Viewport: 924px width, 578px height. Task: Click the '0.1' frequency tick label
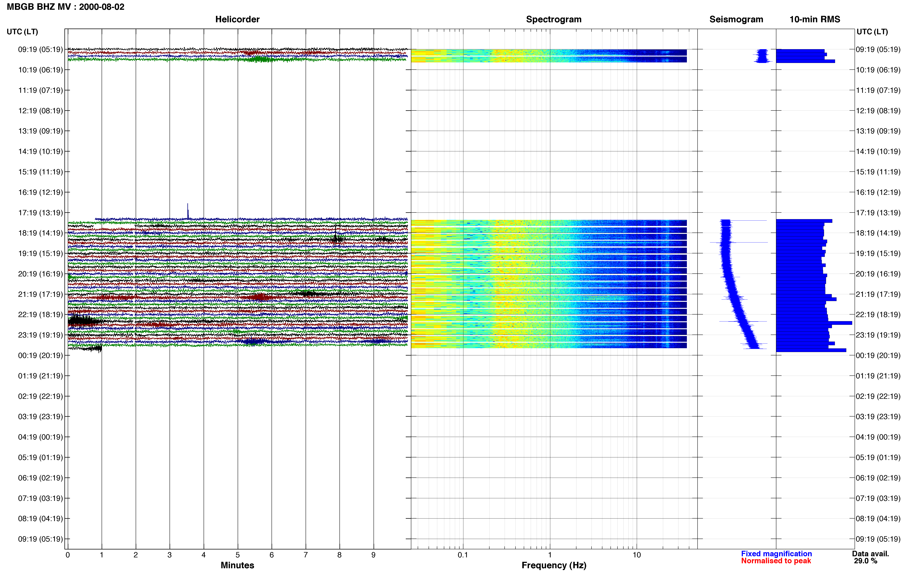(x=463, y=555)
